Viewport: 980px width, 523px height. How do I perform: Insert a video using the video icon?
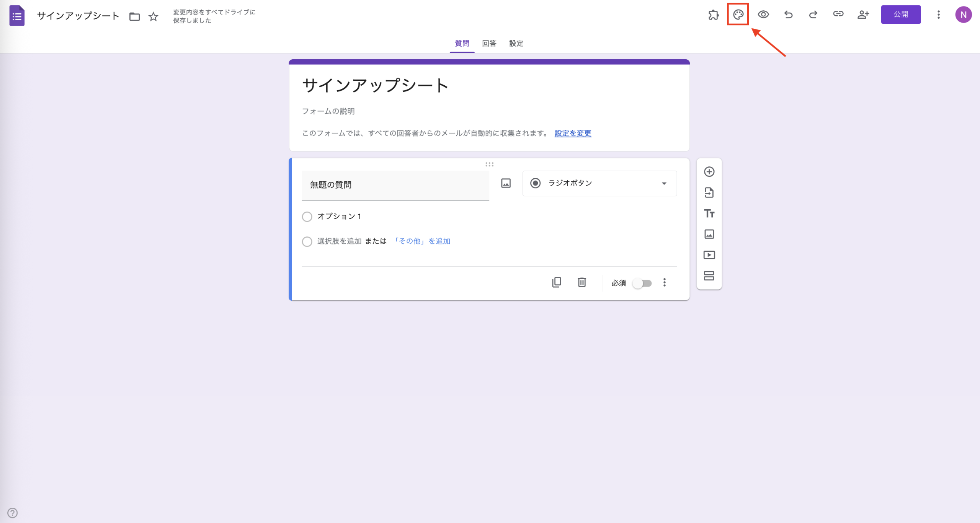(710, 255)
